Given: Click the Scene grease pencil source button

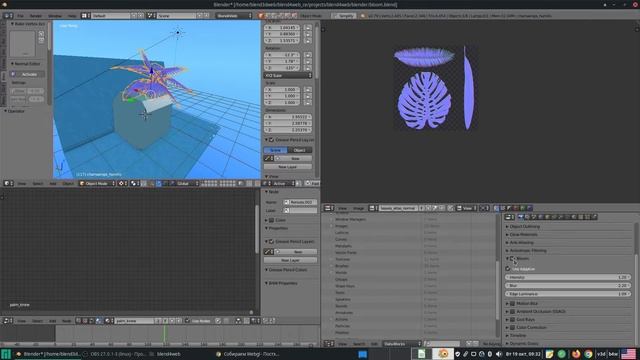Looking at the screenshot, I should pos(276,150).
